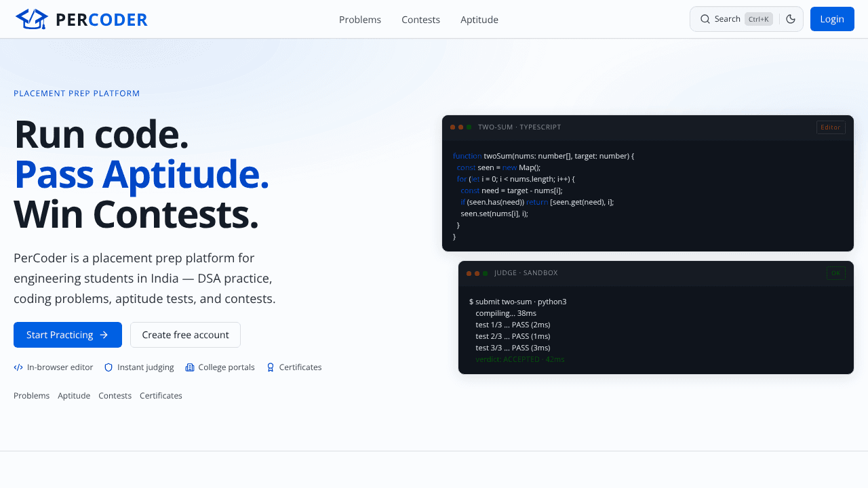868x488 pixels.
Task: Click the 'compiling... 38ms' output line
Action: [506, 313]
